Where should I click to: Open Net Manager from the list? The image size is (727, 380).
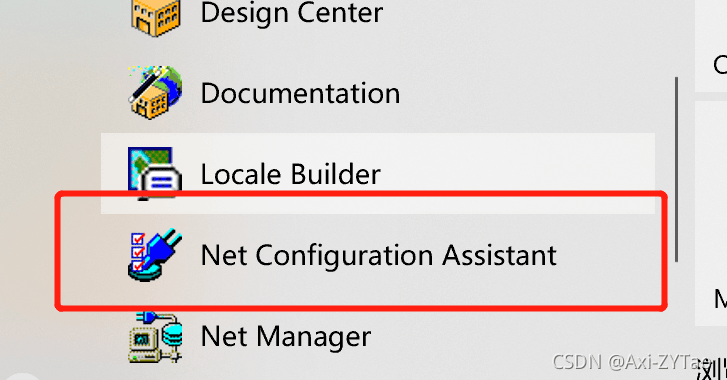point(286,336)
